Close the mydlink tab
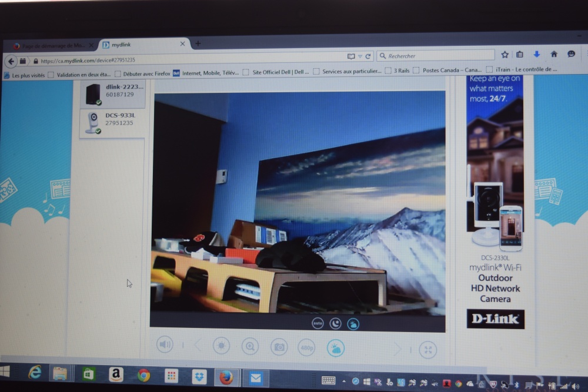 182,44
